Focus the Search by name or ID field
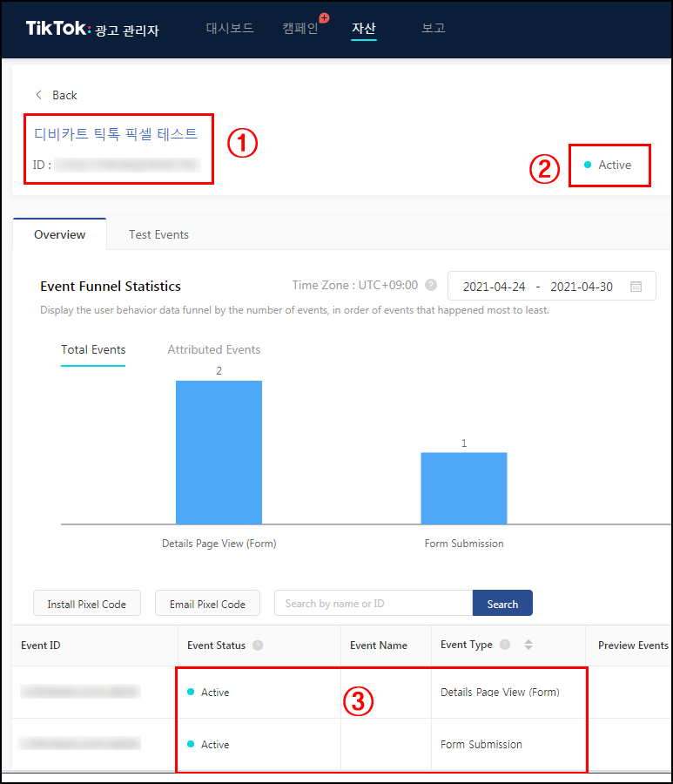Viewport: 673px width, 784px height. tap(373, 604)
